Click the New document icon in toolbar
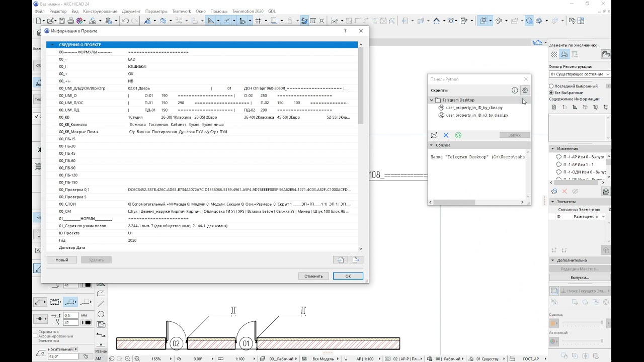644x362 pixels. tap(39, 21)
